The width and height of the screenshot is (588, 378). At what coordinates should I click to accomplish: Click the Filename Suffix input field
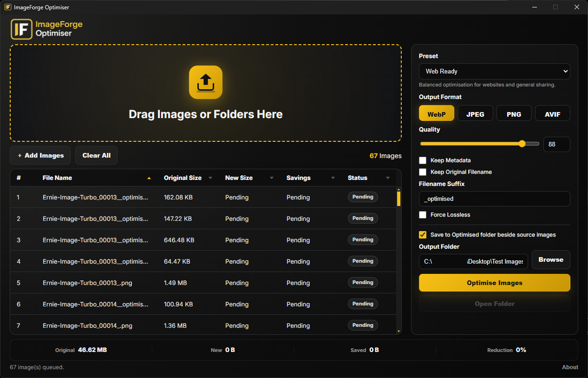(x=495, y=199)
